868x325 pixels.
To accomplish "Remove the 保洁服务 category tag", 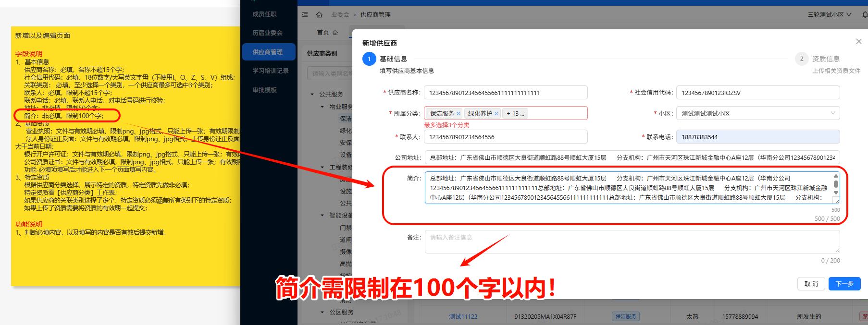I will tap(459, 114).
